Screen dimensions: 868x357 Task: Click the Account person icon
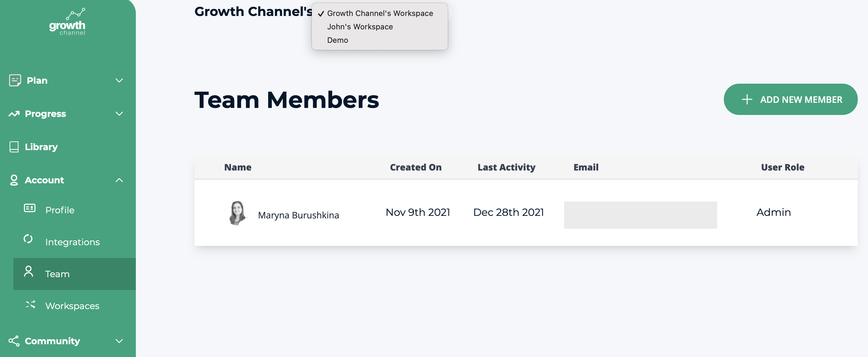tap(14, 180)
